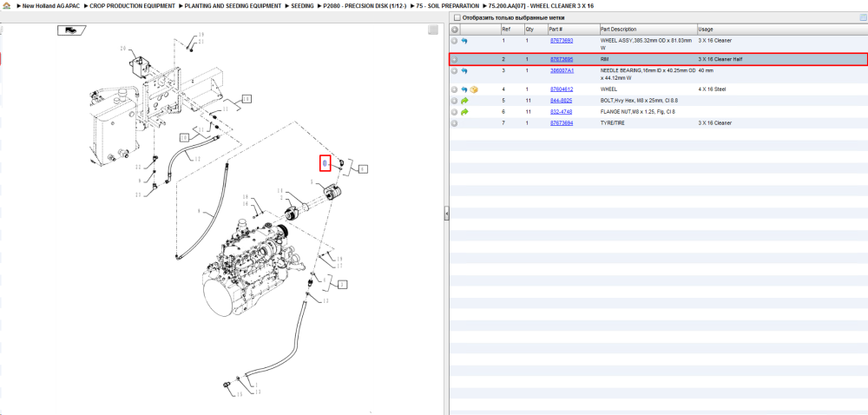Open part number 87673693 link
This screenshot has height=415, width=868.
click(x=561, y=41)
